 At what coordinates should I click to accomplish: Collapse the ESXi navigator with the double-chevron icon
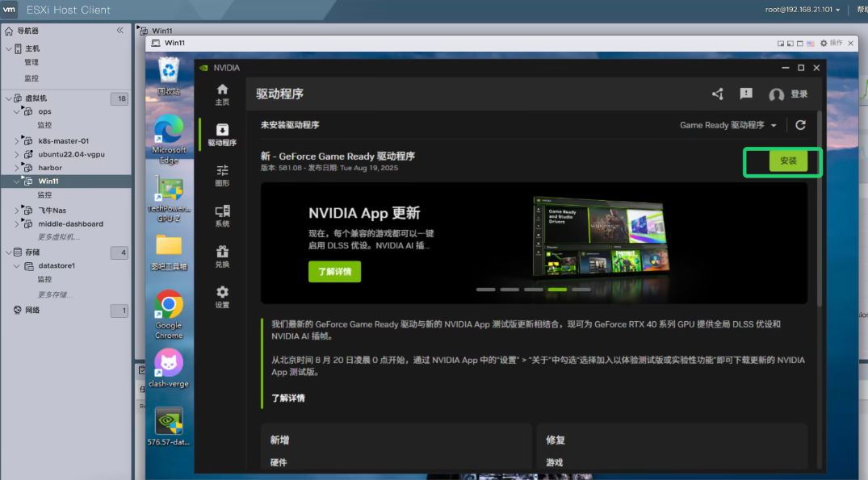pyautogui.click(x=120, y=31)
